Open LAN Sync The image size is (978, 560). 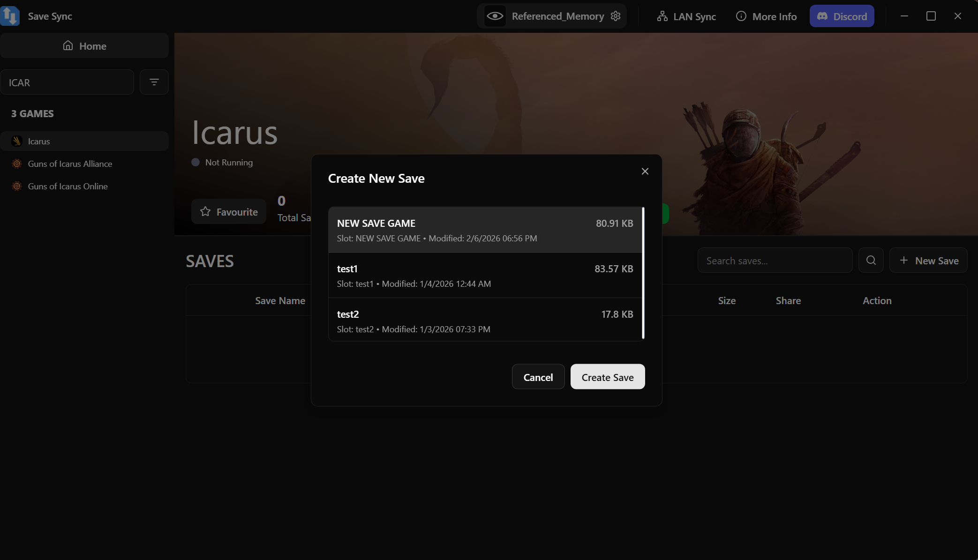pyautogui.click(x=686, y=16)
